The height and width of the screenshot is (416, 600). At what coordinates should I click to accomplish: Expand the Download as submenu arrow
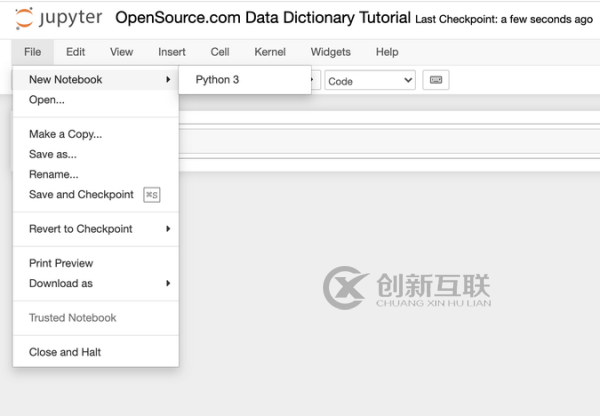click(168, 283)
